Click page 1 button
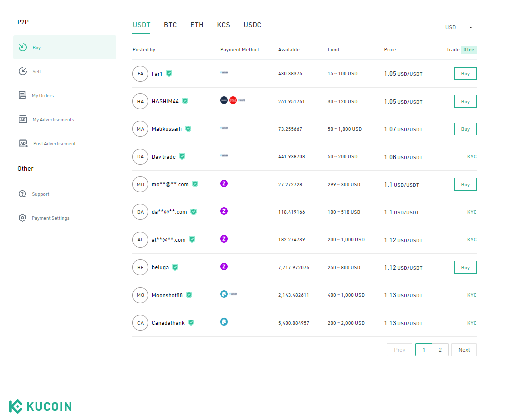The image size is (514, 420). 424,350
